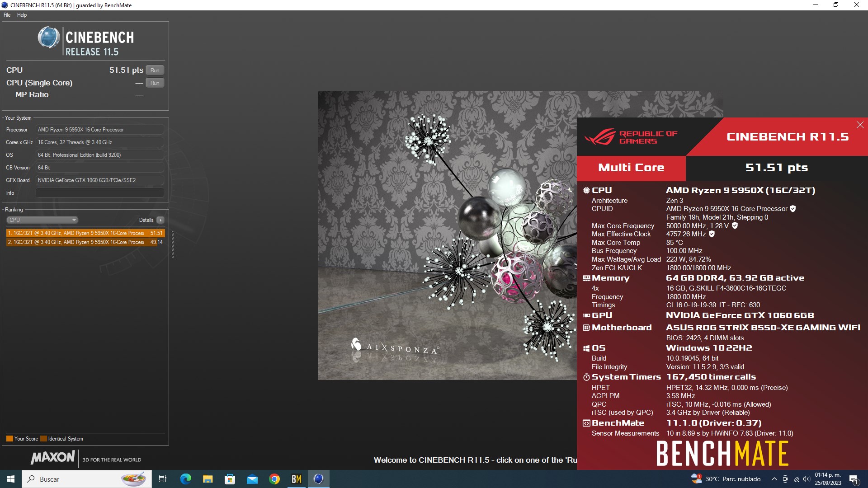Open the File menu

7,15
